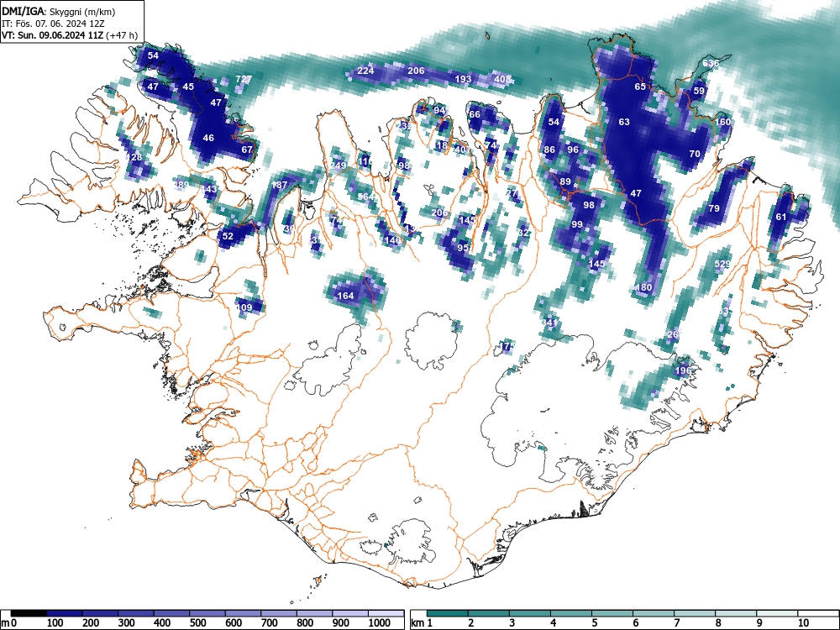The width and height of the screenshot is (840, 630).
Task: Click the '10' label on the kilometre scale
Action: [802, 623]
